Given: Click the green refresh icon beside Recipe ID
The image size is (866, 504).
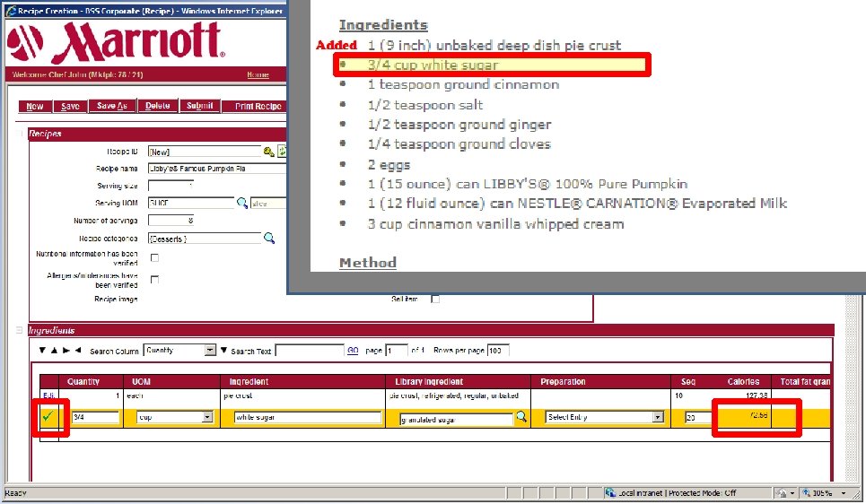Looking at the screenshot, I should (x=282, y=152).
